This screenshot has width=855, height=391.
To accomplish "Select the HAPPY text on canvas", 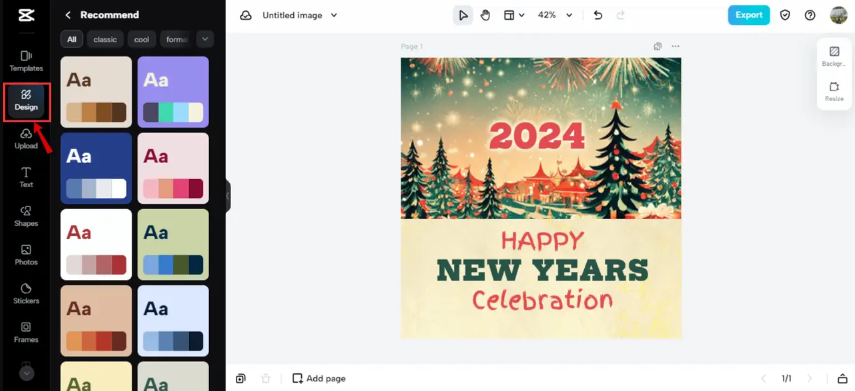I will point(543,240).
